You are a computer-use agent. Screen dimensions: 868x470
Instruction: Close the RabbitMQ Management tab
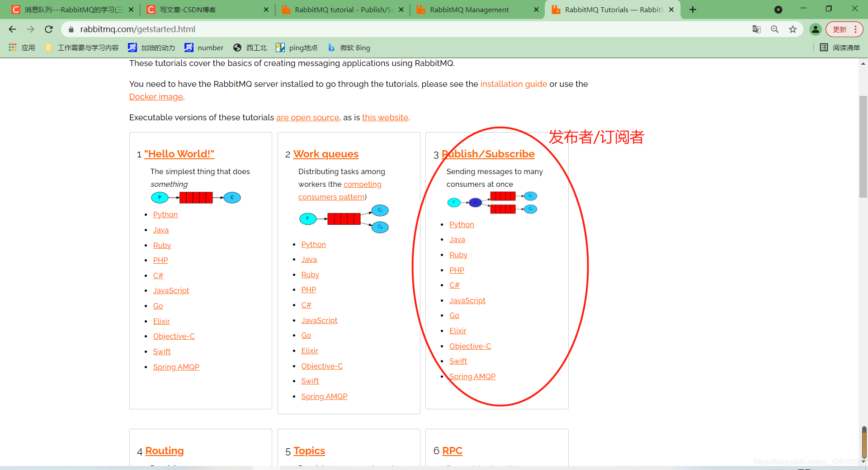click(536, 9)
